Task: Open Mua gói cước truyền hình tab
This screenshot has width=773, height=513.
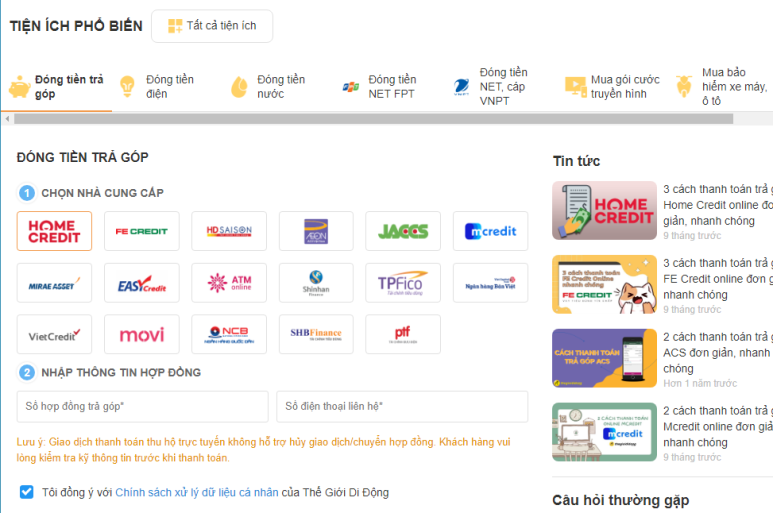Action: click(612, 87)
